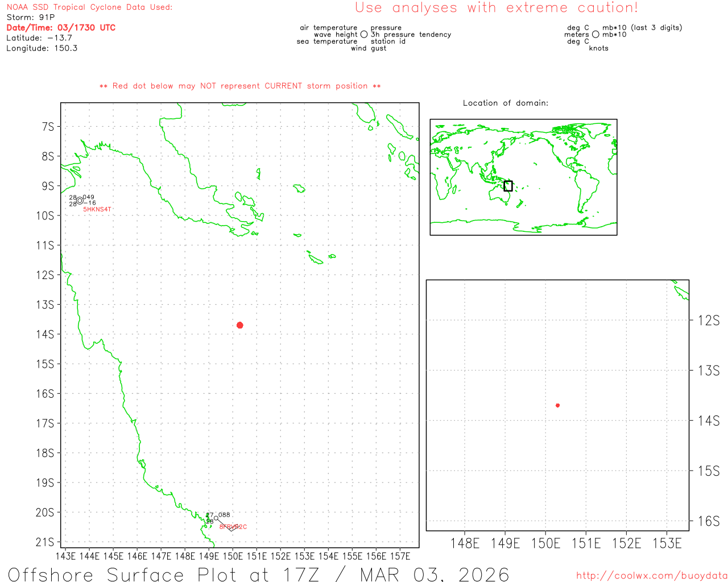Image resolution: width=728 pixels, height=582 pixels.
Task: Click the world locator map thumbnail
Action: point(523,177)
